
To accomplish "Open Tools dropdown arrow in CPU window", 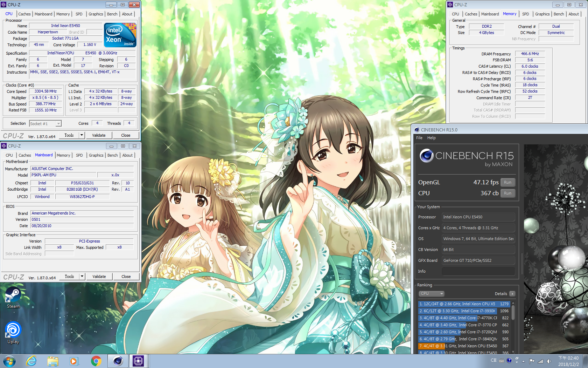I will [x=82, y=135].
